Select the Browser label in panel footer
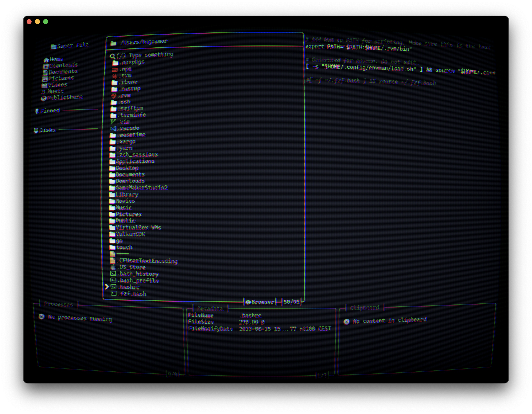 pos(263,302)
